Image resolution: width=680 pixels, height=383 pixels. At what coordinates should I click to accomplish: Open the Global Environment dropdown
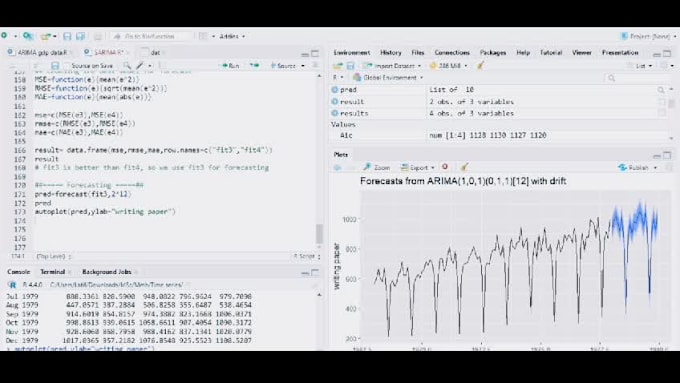388,78
